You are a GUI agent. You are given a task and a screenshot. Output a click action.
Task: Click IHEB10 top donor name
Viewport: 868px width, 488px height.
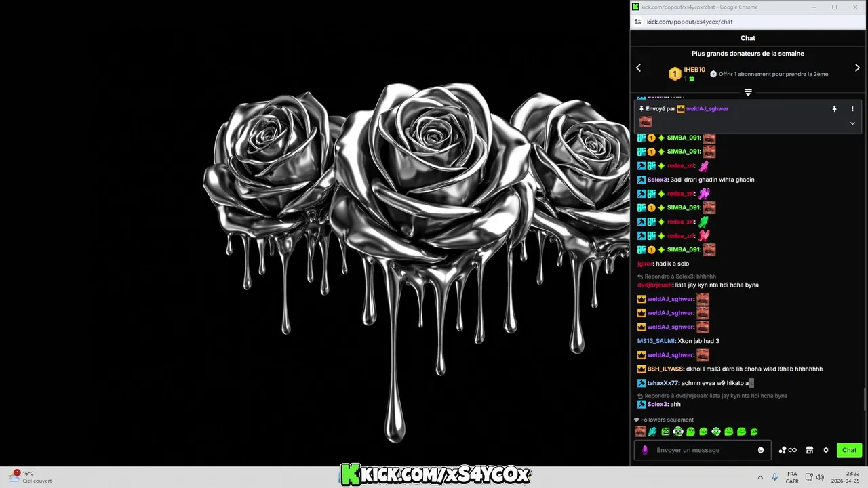click(694, 70)
